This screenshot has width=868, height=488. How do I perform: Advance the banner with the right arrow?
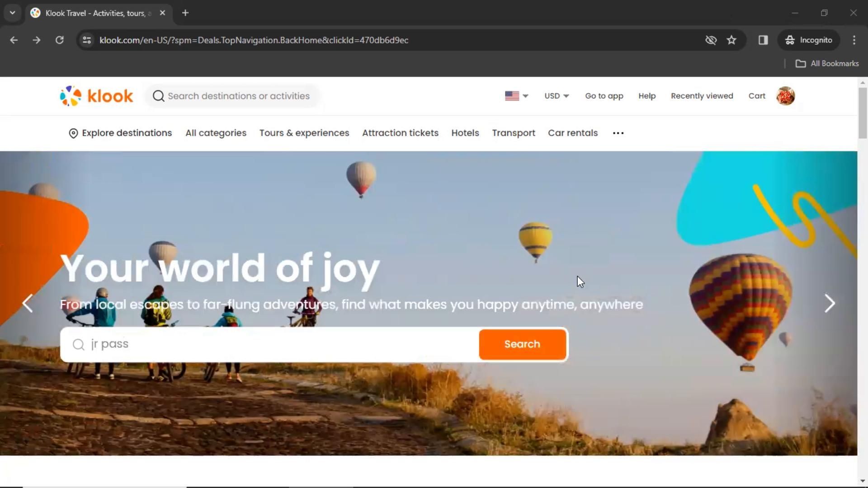[829, 303]
